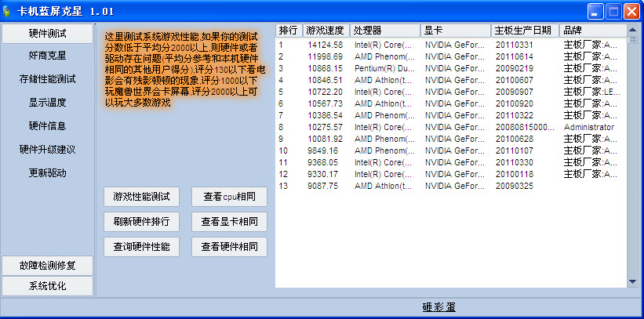Click the 游戏性能测试 button
The image size is (644, 319).
[x=142, y=196]
